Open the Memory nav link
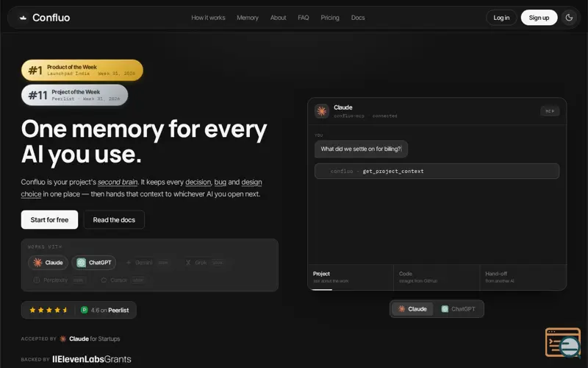588x368 pixels. [248, 18]
